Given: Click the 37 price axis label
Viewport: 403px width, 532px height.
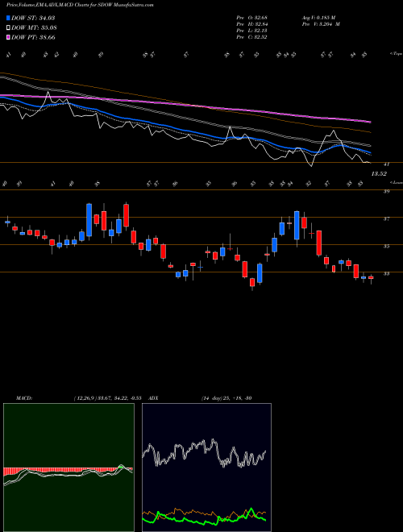Looking at the screenshot, I should coord(386,219).
